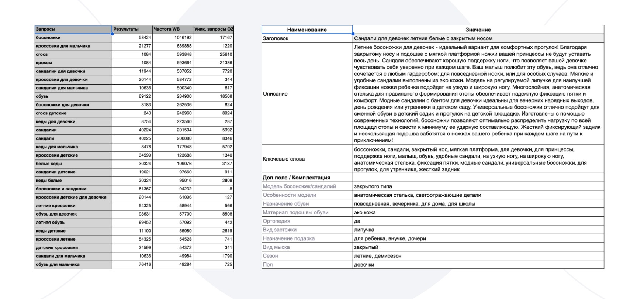Click the cell with value 1046192
Image resolution: width=644 pixels, height=299 pixels.
(173, 38)
